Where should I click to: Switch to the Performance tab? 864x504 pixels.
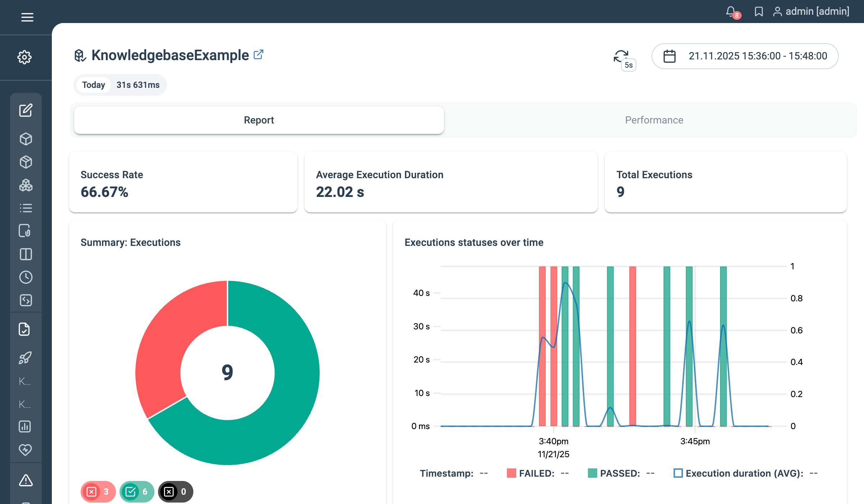tap(654, 120)
